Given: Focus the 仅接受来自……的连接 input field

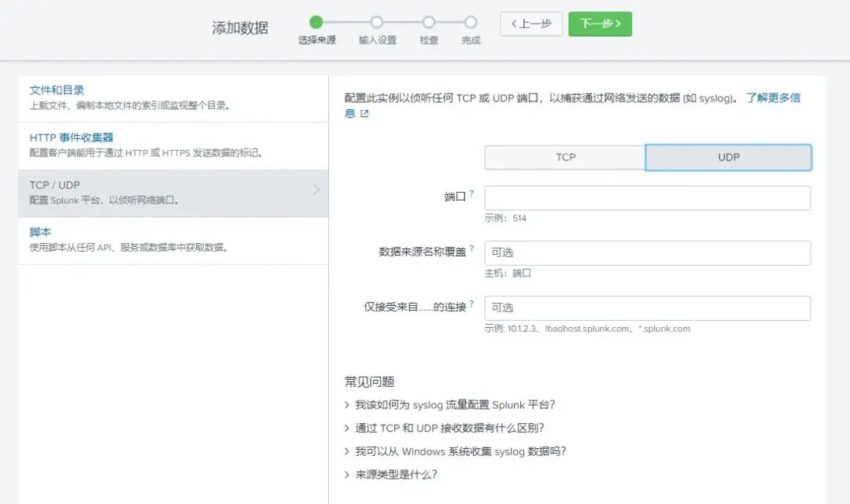Looking at the screenshot, I should click(648, 308).
